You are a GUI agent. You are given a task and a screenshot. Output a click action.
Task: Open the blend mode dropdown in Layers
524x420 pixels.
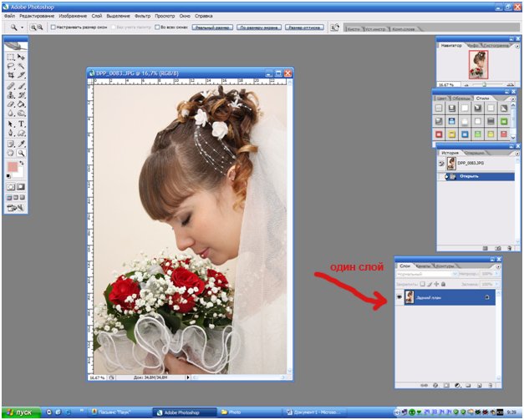(x=426, y=274)
